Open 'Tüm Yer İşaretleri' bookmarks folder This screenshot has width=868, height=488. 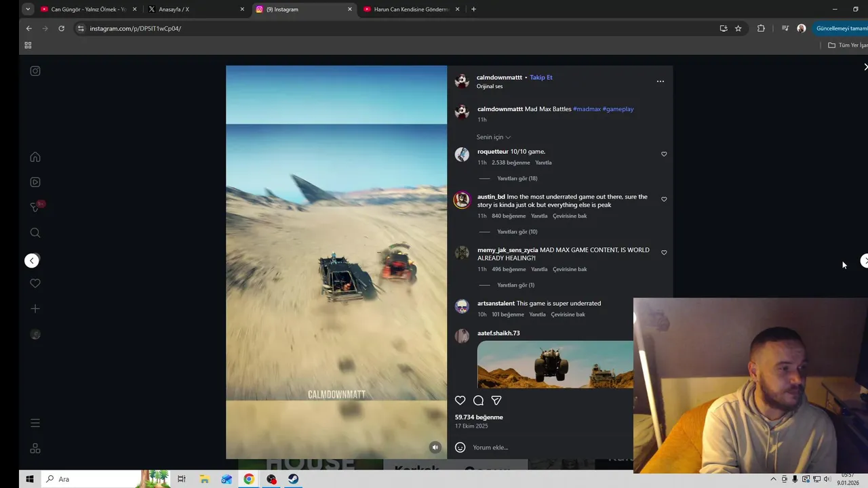click(848, 45)
